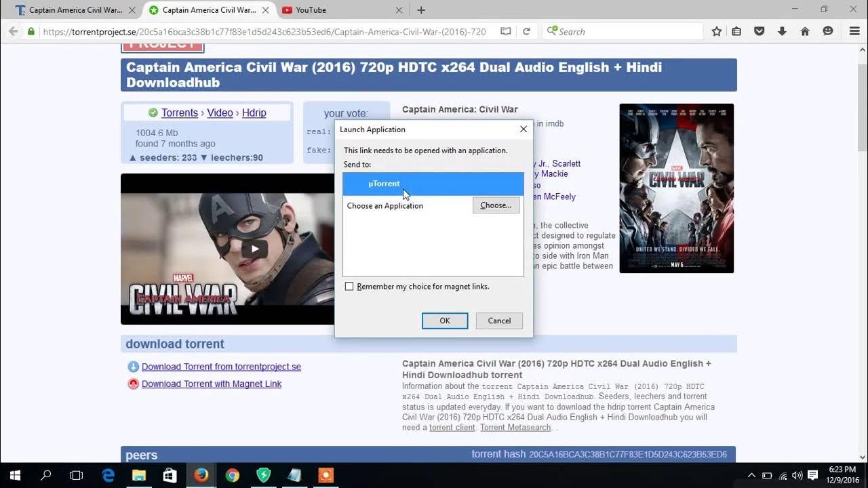Close the Launch Application dialog X
This screenshot has height=488, width=868.
pos(524,129)
